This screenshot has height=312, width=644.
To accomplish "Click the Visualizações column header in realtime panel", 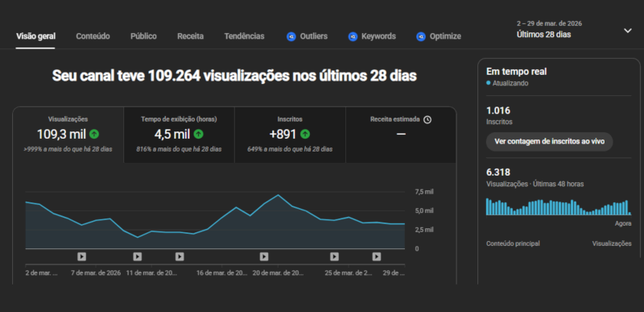I will click(x=612, y=243).
